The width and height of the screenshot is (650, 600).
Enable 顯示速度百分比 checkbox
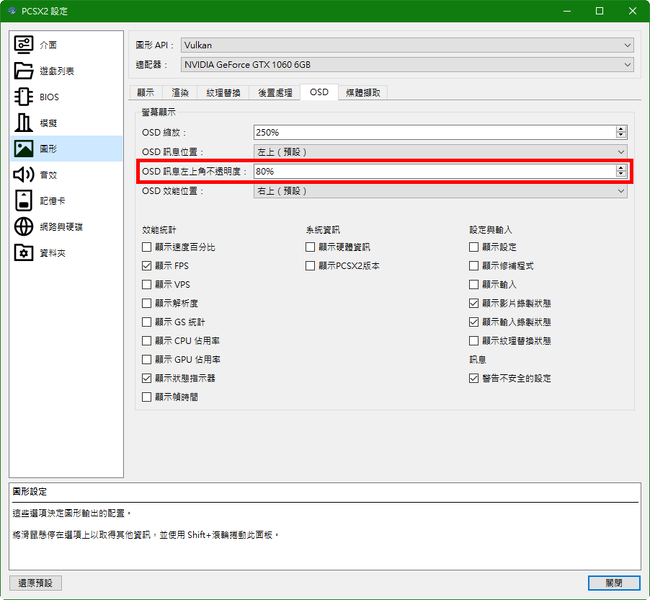pos(146,247)
